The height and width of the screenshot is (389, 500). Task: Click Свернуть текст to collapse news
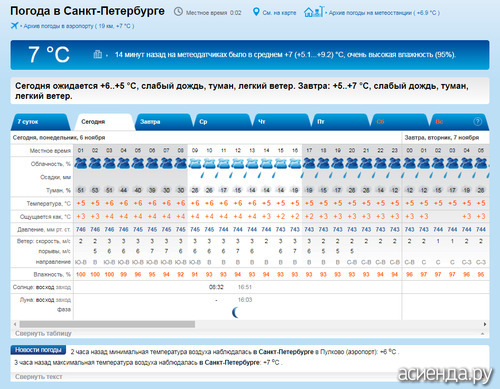point(39,377)
